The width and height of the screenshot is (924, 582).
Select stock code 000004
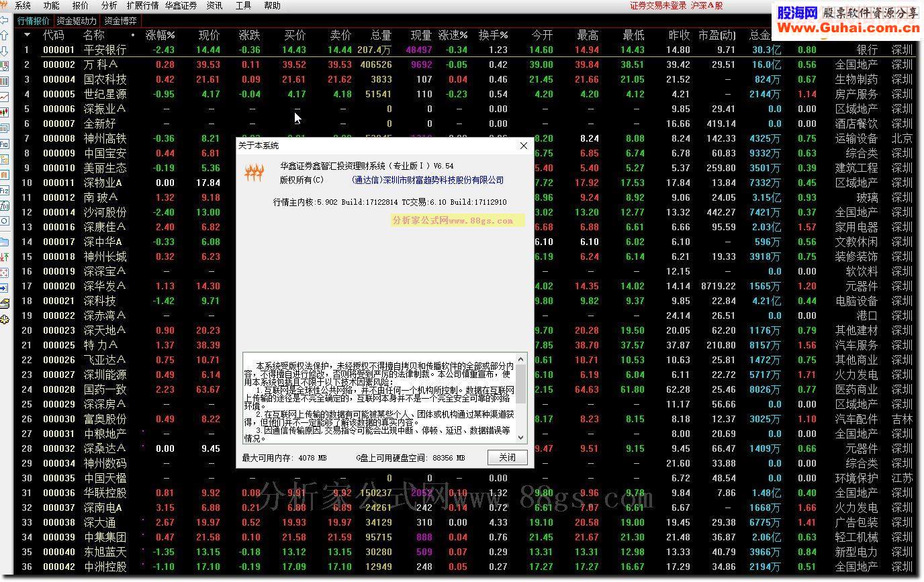[x=59, y=79]
